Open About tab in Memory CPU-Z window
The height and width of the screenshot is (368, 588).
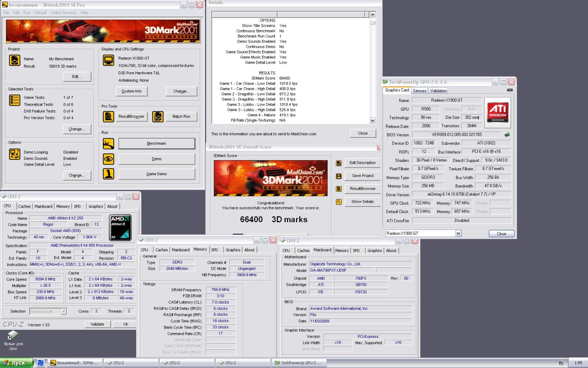click(250, 250)
